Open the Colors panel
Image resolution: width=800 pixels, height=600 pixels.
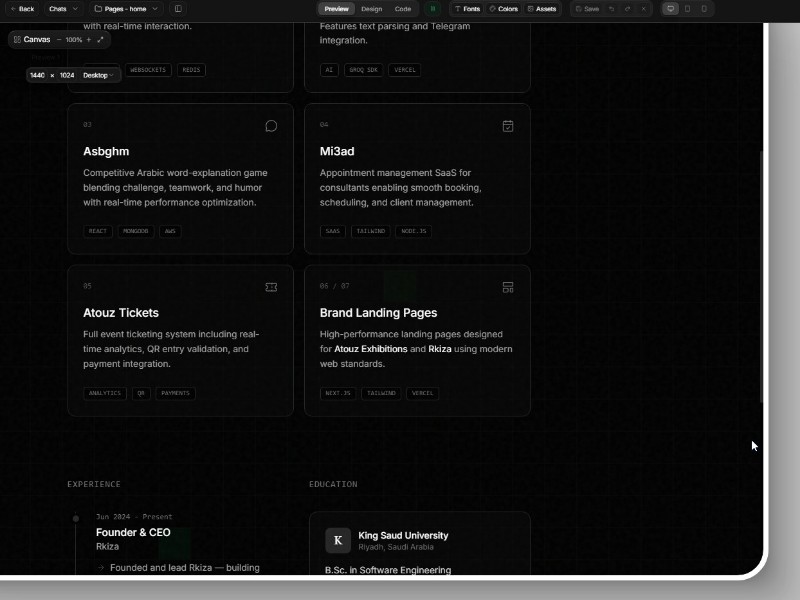point(503,9)
